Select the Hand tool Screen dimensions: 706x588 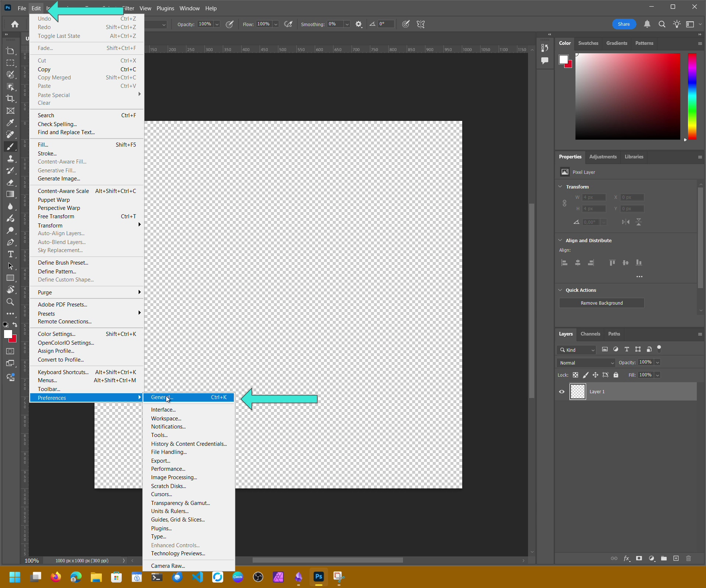point(10,290)
